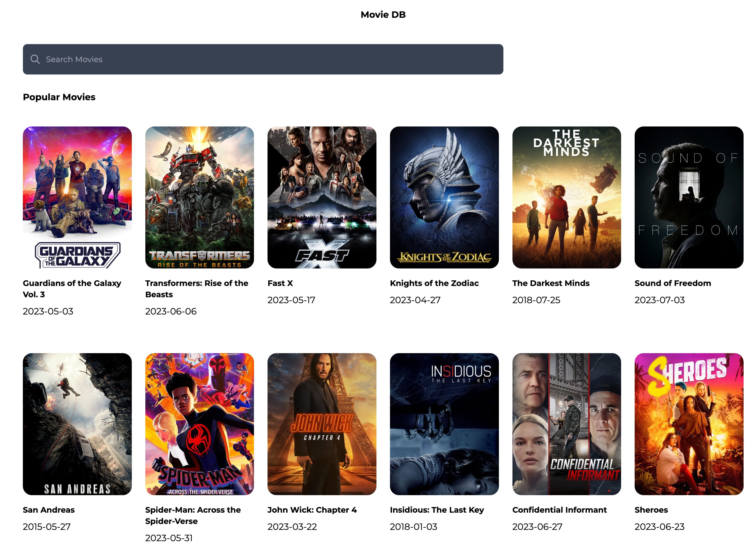This screenshot has width=756, height=544.
Task: Click the release date 2023-05-03
Action: point(48,311)
